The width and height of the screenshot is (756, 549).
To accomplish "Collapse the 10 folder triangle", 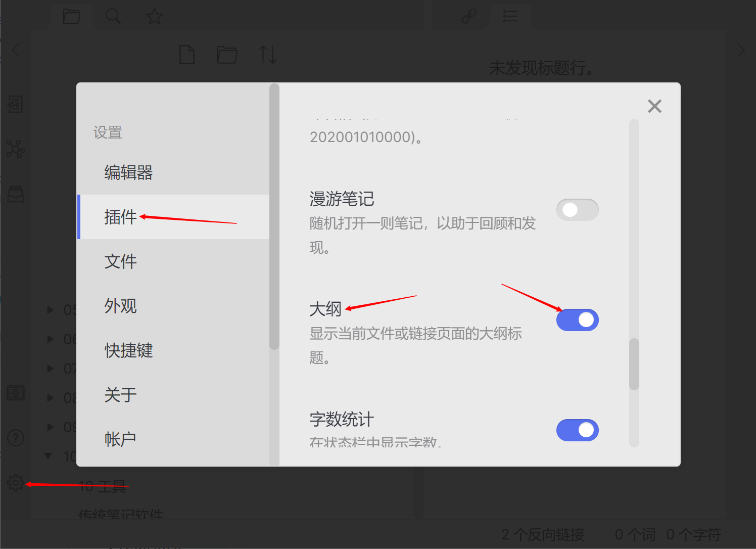I will click(49, 456).
